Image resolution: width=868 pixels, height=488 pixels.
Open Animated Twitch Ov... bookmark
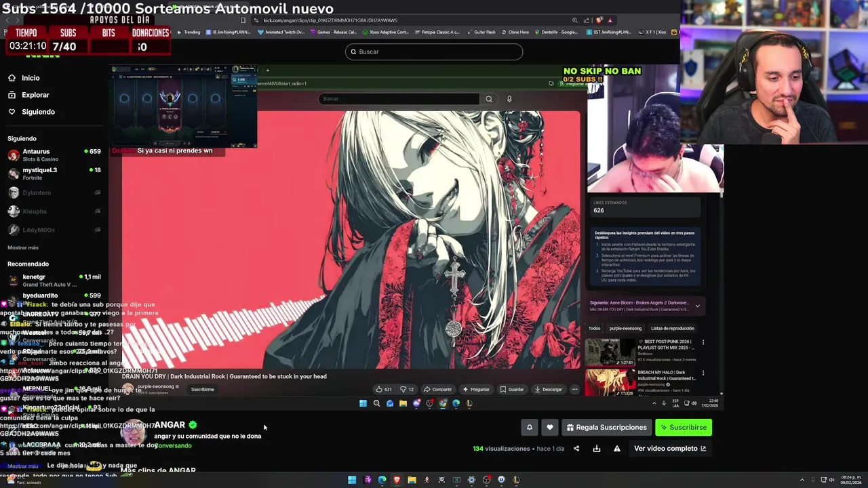[281, 32]
